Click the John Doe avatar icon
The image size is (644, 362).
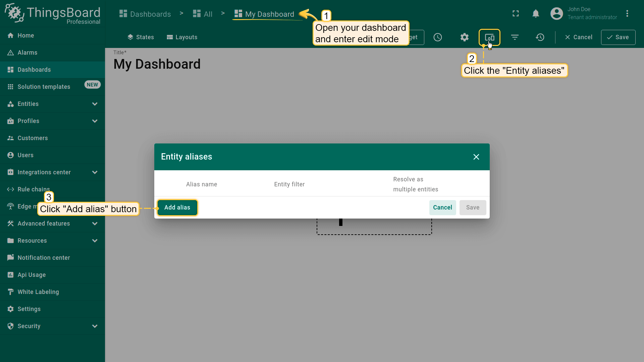[556, 13]
